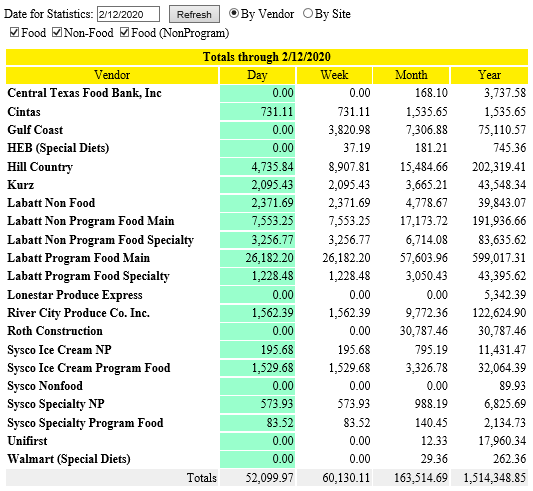Click month total 163,514.69

[x=421, y=478]
